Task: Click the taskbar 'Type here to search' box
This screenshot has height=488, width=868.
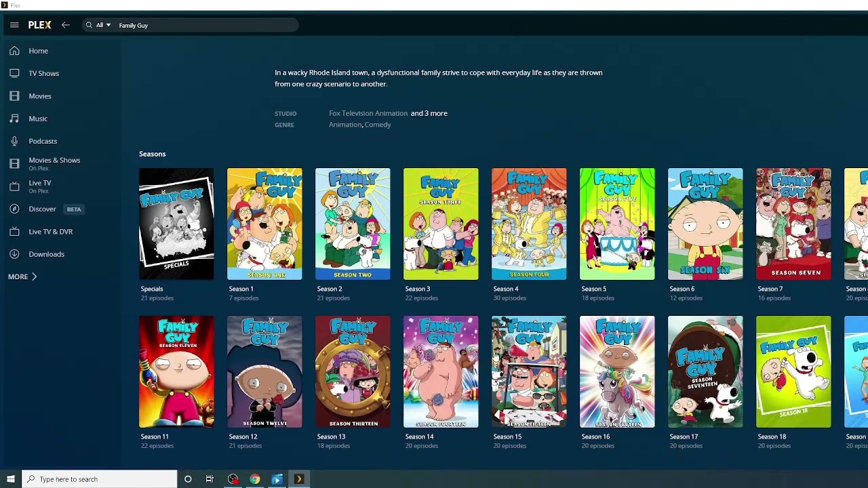Action: point(100,479)
